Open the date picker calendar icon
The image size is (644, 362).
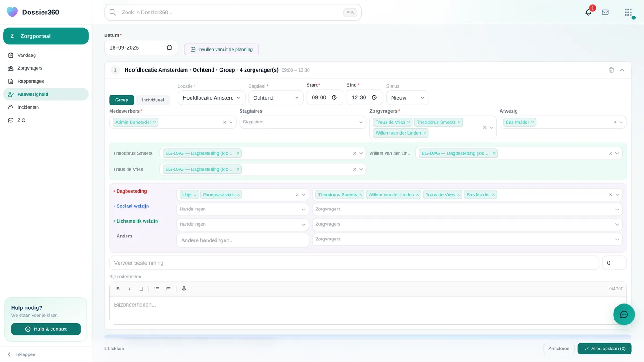pyautogui.click(x=169, y=47)
